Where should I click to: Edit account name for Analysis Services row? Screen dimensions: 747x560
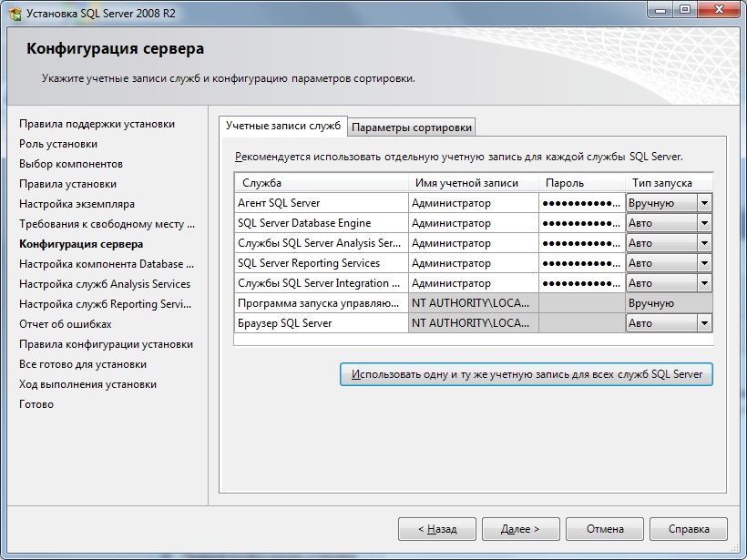tap(473, 243)
